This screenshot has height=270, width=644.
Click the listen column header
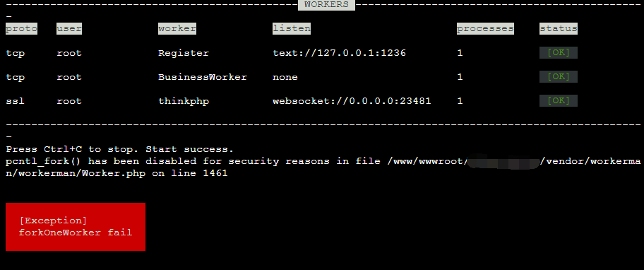[x=292, y=28]
